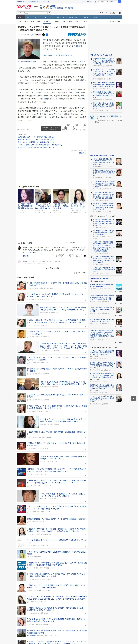Screen dimensions: 138x644
Task: Select the ライブ tab in dark nav bar
Action: 37,17
